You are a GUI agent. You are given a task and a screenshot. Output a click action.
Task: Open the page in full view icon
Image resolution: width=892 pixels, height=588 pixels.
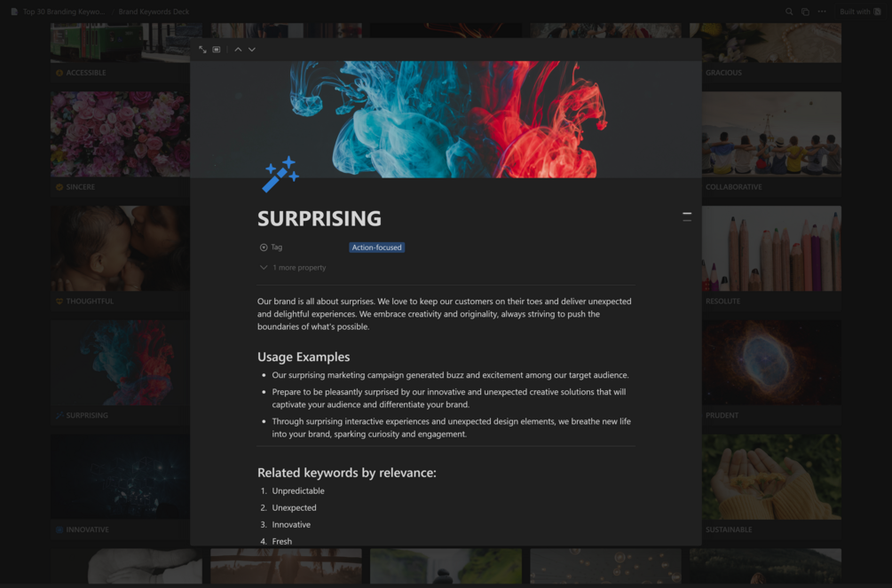(x=202, y=50)
